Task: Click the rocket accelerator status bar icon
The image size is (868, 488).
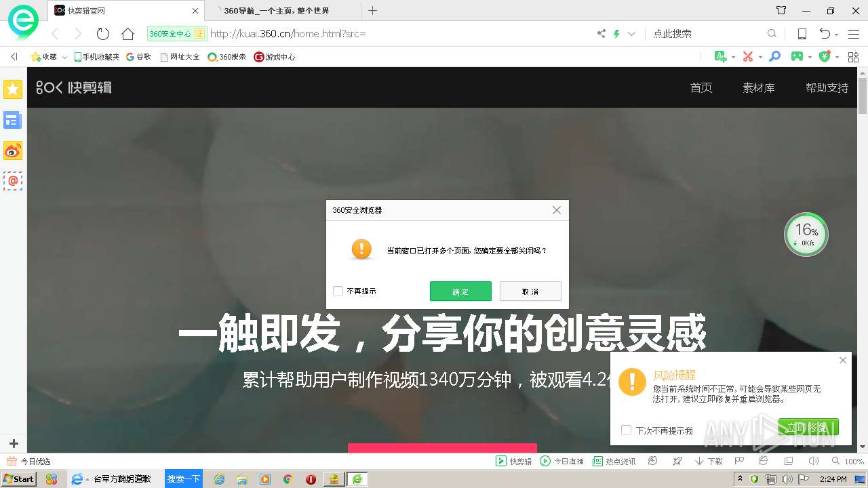Action: click(x=677, y=461)
